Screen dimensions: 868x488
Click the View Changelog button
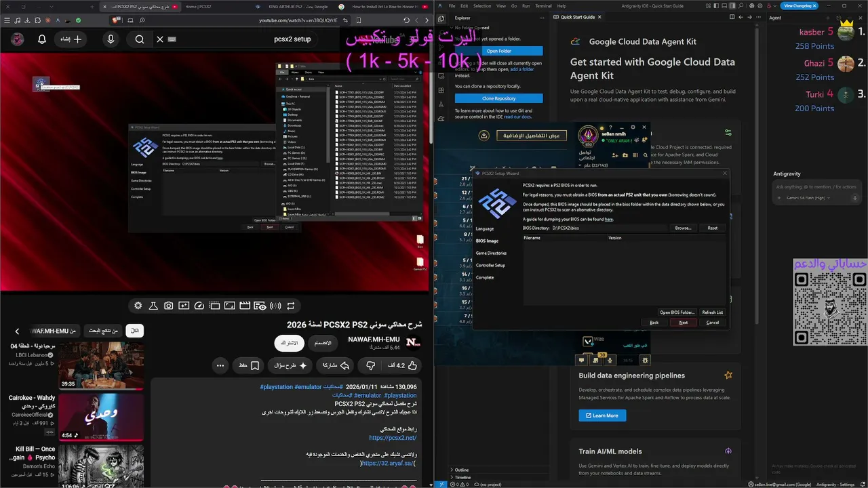coord(800,5)
